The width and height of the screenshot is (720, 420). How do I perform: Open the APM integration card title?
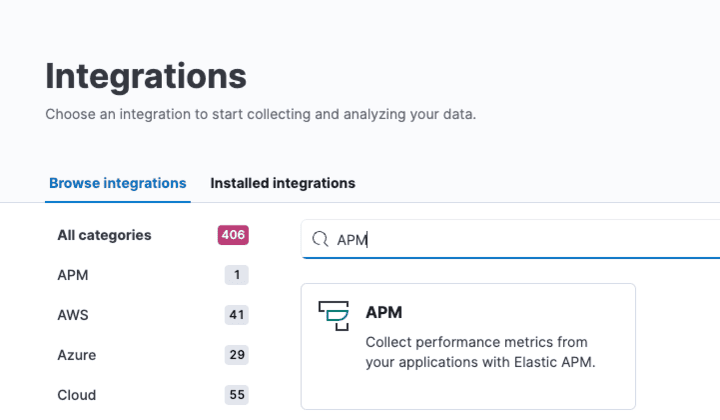[x=384, y=312]
